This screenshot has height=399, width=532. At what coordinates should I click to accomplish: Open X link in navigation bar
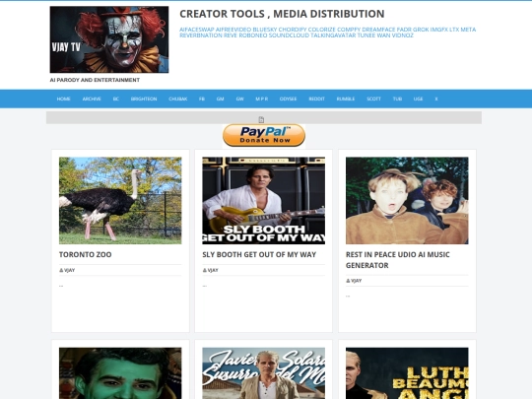436,99
